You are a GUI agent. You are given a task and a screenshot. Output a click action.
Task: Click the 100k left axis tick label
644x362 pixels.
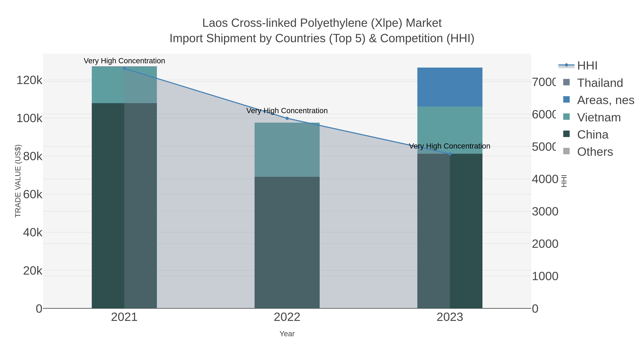[x=29, y=118]
